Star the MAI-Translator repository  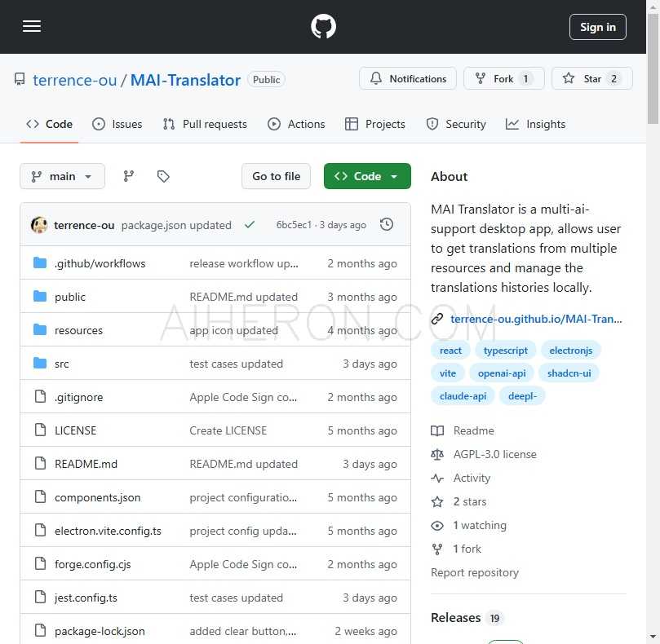coord(591,78)
